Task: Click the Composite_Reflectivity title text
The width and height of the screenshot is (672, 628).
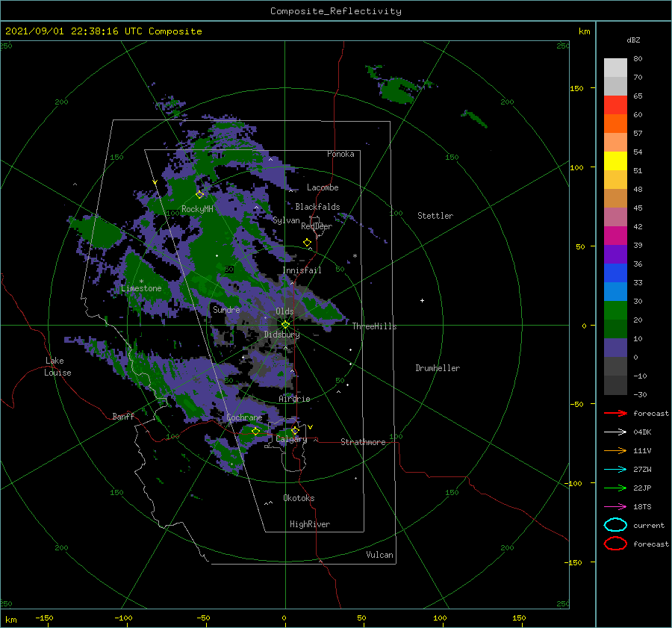Action: [336, 11]
